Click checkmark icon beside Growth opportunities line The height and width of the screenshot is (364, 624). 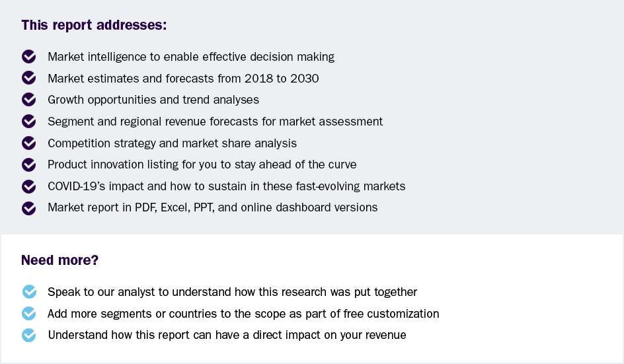click(x=28, y=100)
